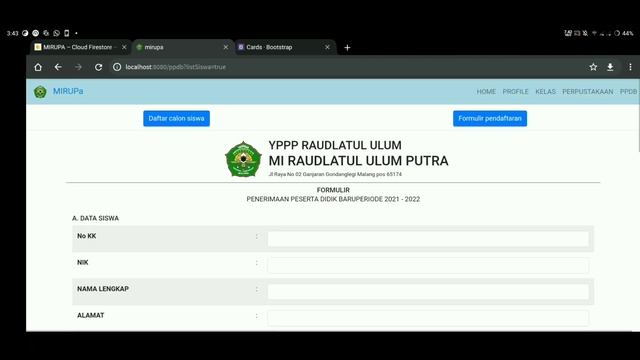Click the WhatsApp notification icon in status bar
The width and height of the screenshot is (640, 360).
[56, 33]
